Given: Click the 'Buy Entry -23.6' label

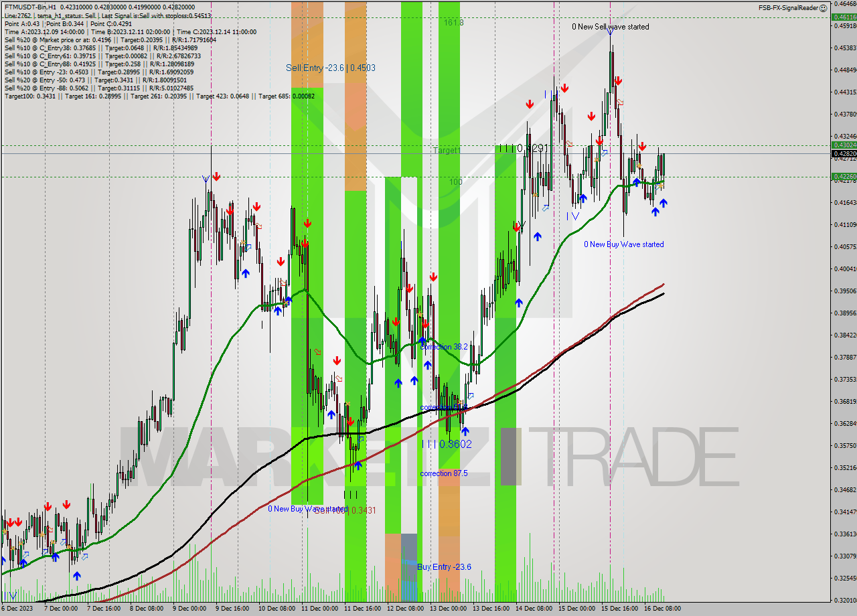Looking at the screenshot, I should pos(444,567).
